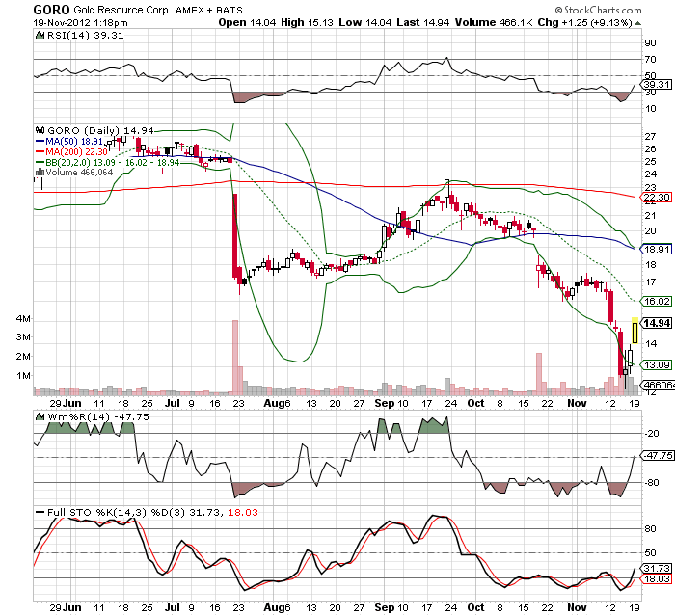The height and width of the screenshot is (616, 675).
Task: Click the -20 level on Williams %R axis
Action: [652, 434]
